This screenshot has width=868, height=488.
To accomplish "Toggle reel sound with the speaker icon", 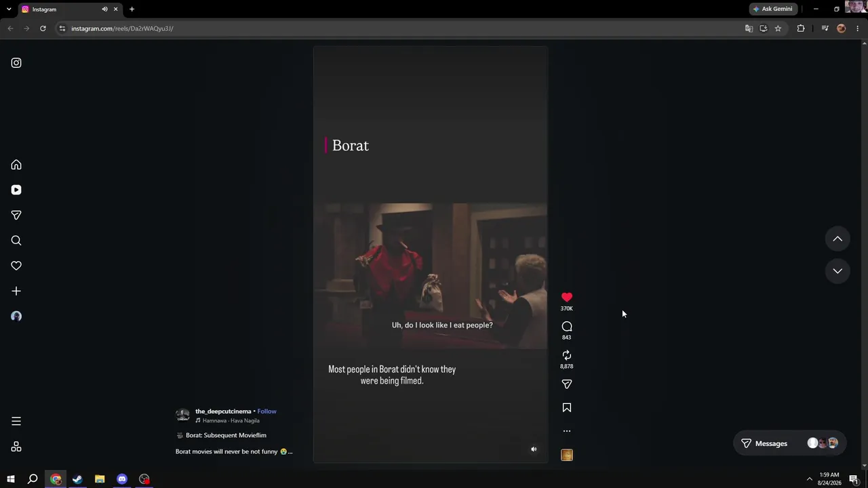I will pos(534,449).
